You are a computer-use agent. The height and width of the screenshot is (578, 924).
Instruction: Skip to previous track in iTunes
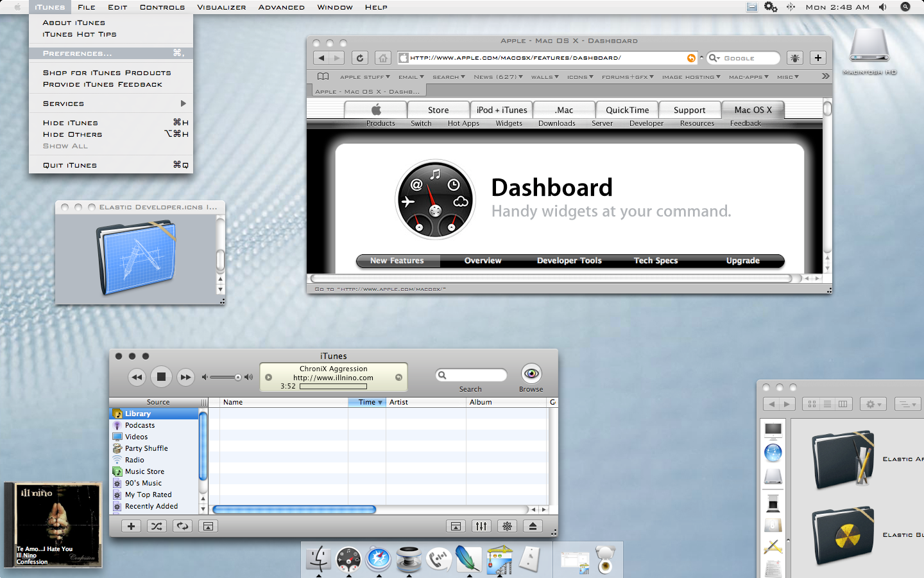coord(137,377)
